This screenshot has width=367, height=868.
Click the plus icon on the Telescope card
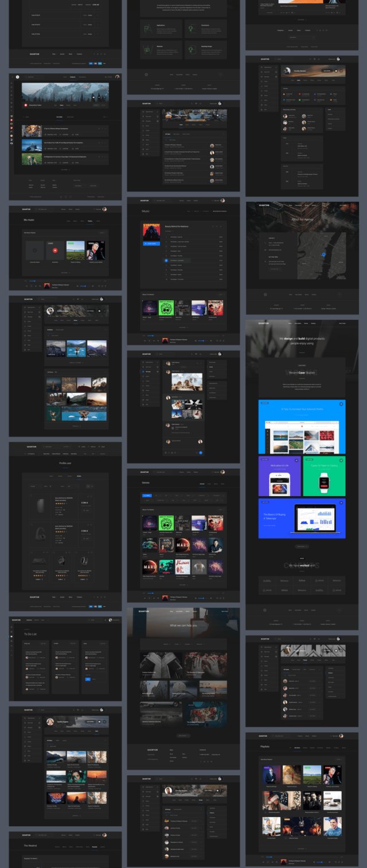click(x=341, y=502)
